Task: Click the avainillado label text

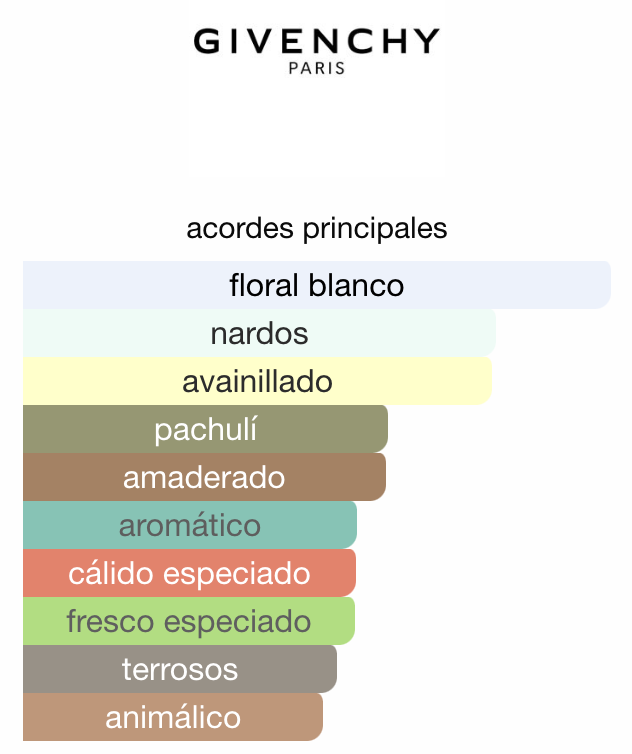Action: click(257, 381)
